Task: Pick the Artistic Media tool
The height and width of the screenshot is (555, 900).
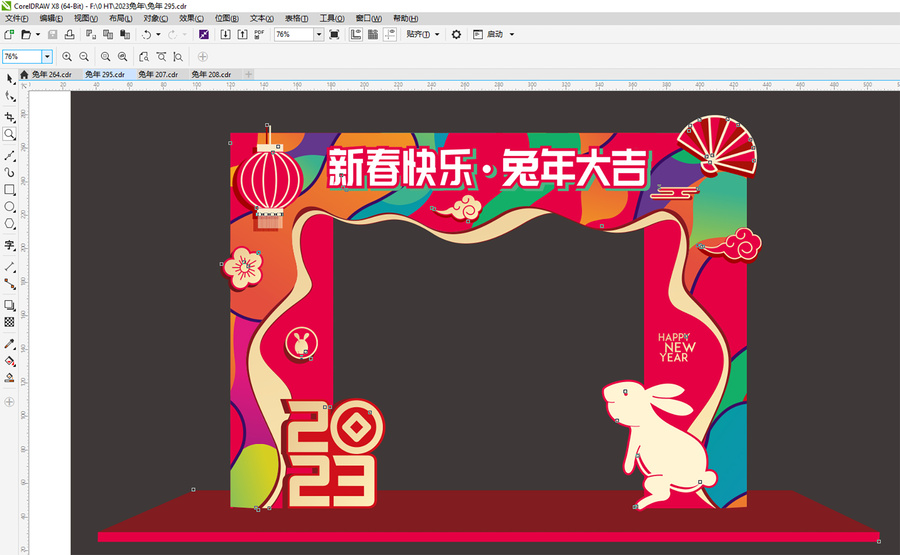Action: tap(9, 172)
